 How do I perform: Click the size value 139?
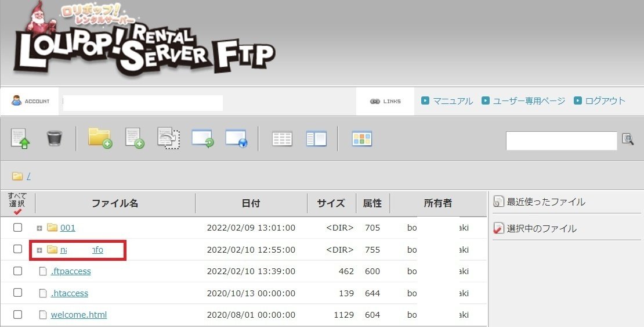click(x=346, y=293)
